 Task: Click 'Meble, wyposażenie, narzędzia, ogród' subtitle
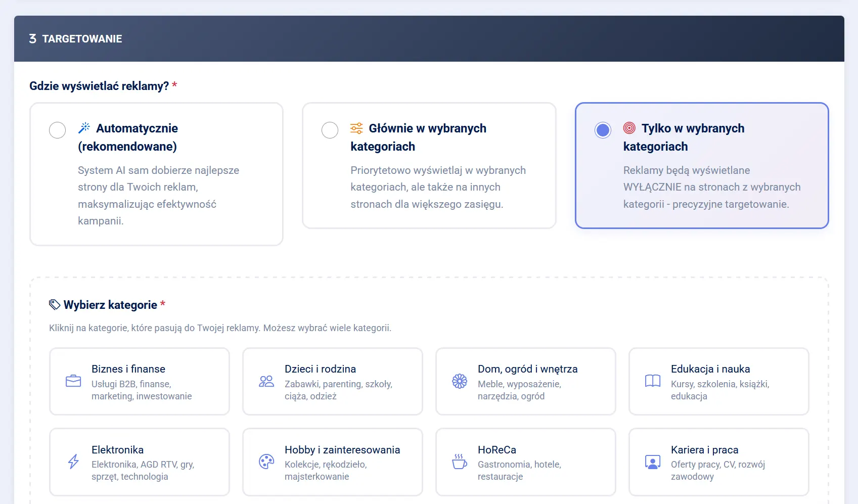click(519, 390)
